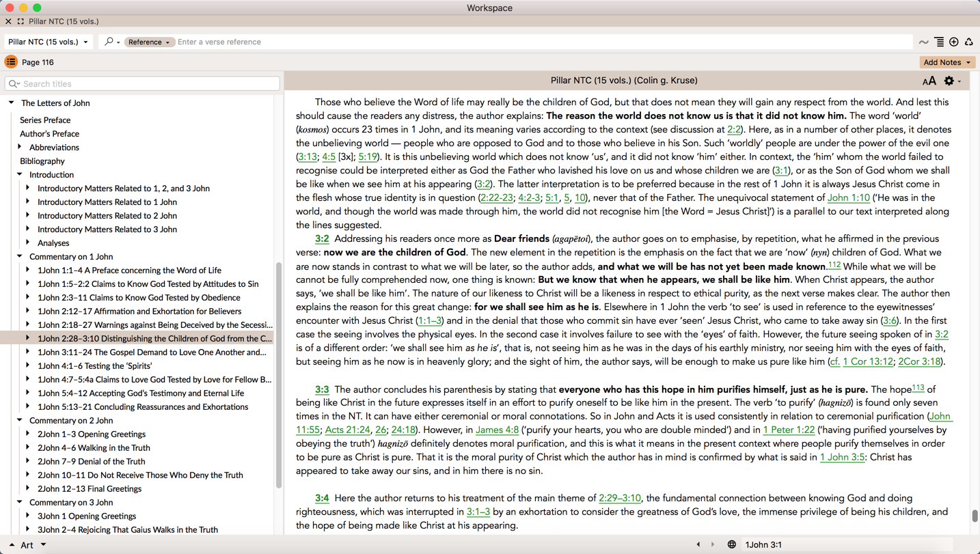Viewport: 980px width, 554px height.
Task: Select 1John 2:3–11 Claims Tested by Obedience
Action: [x=139, y=298]
